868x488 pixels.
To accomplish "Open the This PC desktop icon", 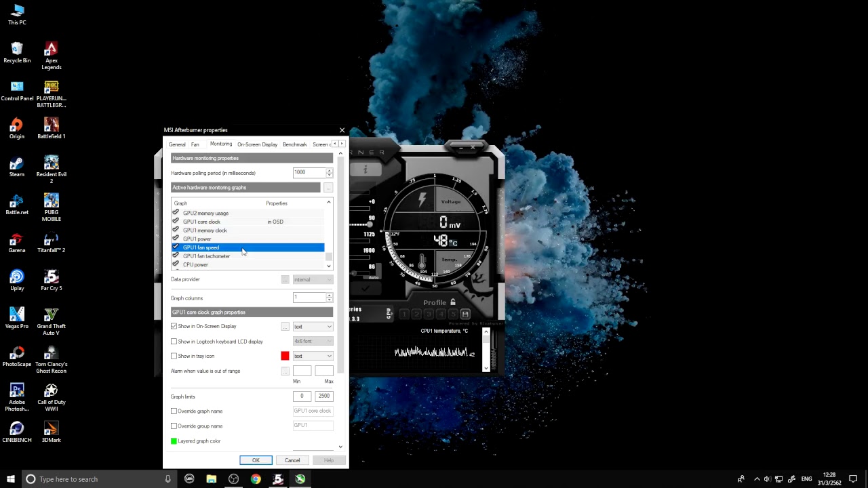I will 17,14.
